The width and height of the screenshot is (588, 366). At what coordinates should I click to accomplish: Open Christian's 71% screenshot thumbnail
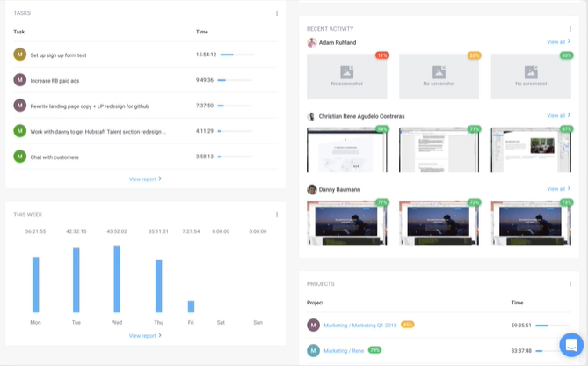pos(439,150)
